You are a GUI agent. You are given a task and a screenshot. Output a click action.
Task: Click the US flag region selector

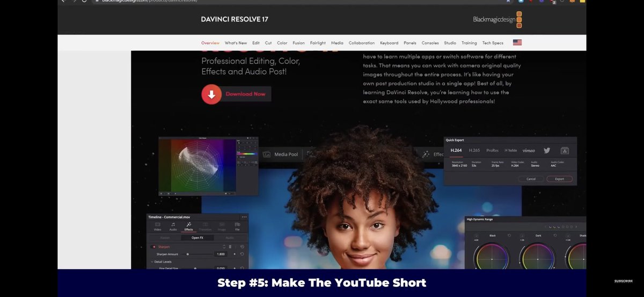[x=517, y=42]
